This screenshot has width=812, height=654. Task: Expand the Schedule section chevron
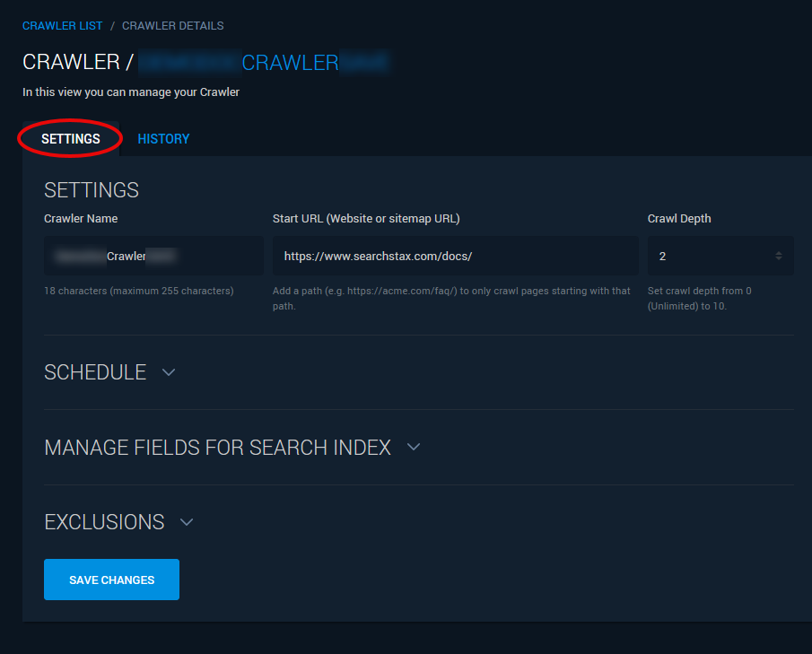[x=169, y=372]
